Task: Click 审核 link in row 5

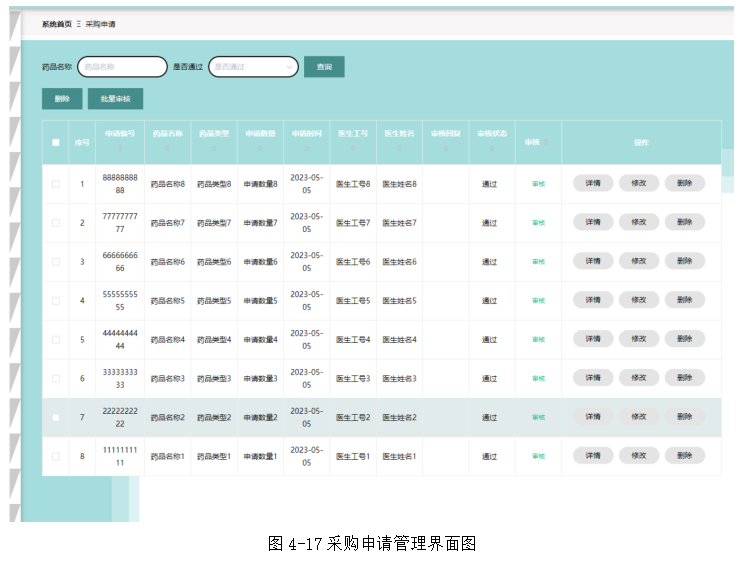Action: click(539, 339)
